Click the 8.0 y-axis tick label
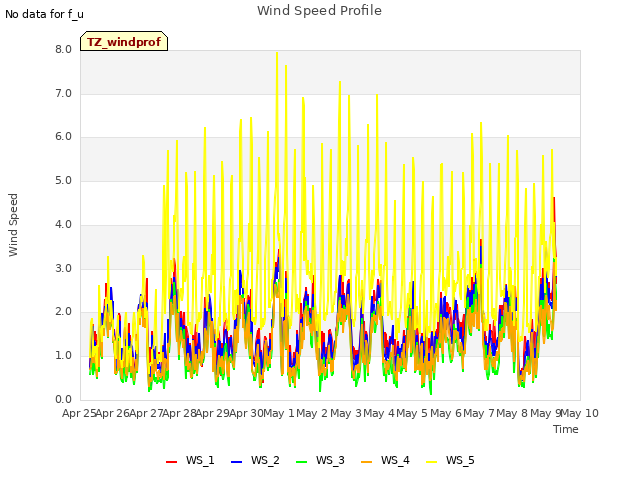This screenshot has width=640, height=480. tap(63, 49)
